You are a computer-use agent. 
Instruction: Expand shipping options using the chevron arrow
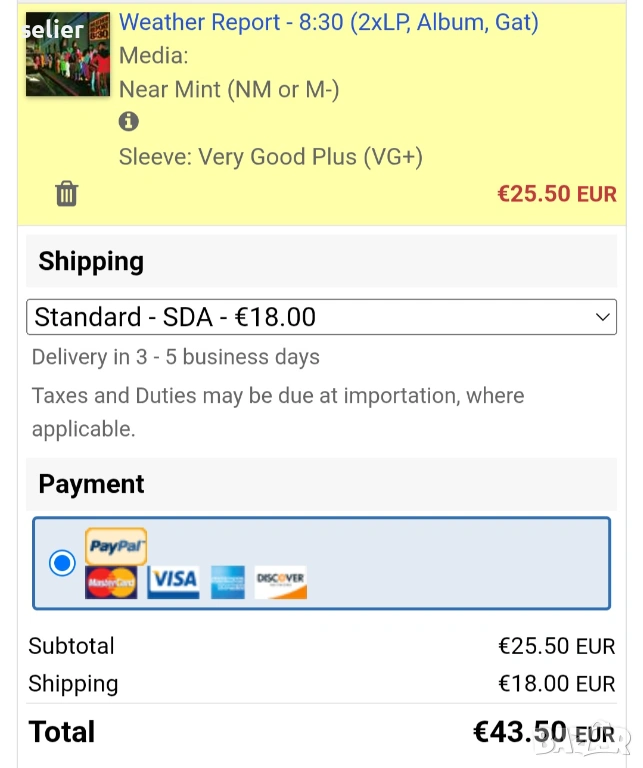click(x=602, y=317)
